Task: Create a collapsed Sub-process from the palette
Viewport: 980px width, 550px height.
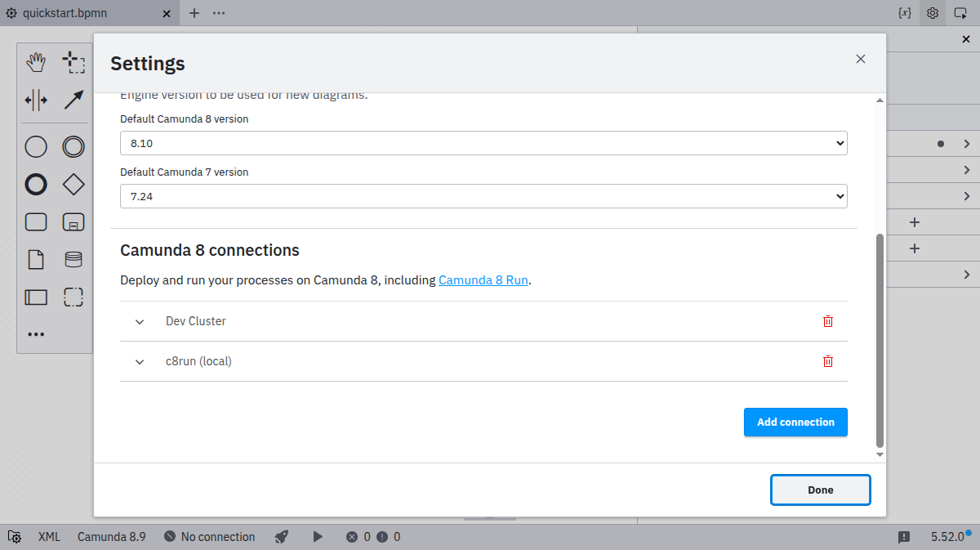Action: pyautogui.click(x=73, y=221)
